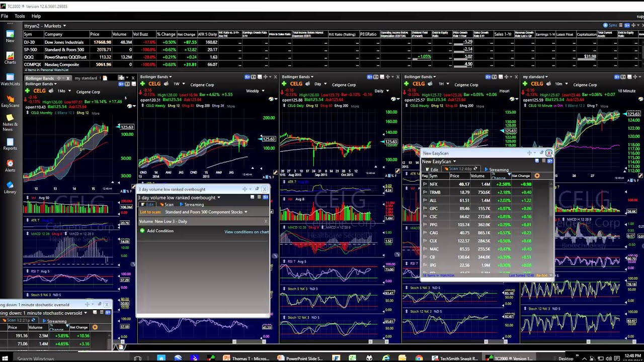
Task: Toggle flag for GPC row
Action: (x=425, y=208)
